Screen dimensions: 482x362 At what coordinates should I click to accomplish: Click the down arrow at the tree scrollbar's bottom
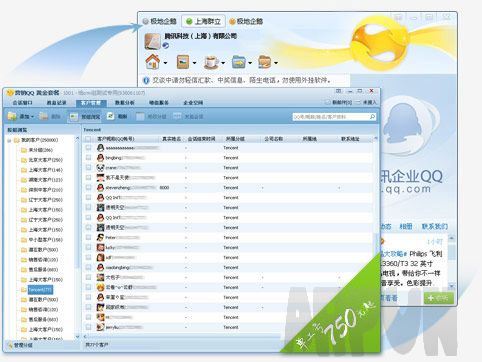pyautogui.click(x=77, y=337)
